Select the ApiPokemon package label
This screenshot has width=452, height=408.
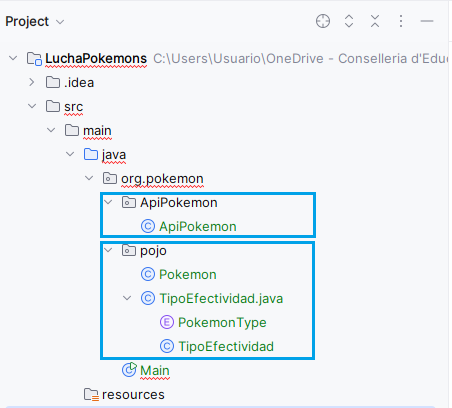pos(179,203)
